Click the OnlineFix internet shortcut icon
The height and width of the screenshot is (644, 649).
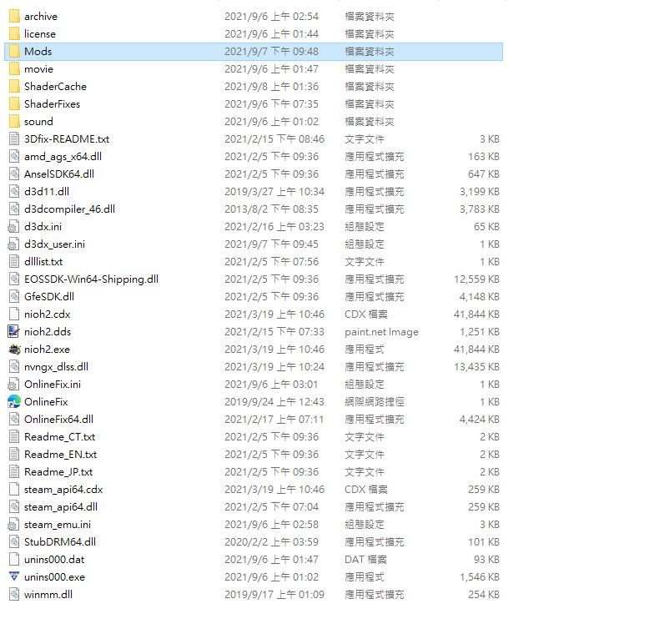tap(13, 401)
